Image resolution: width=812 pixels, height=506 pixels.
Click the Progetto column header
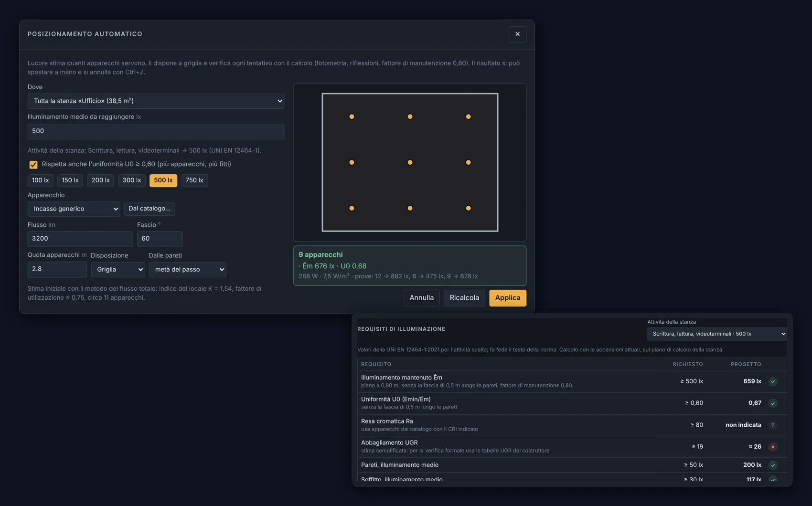[x=746, y=364]
